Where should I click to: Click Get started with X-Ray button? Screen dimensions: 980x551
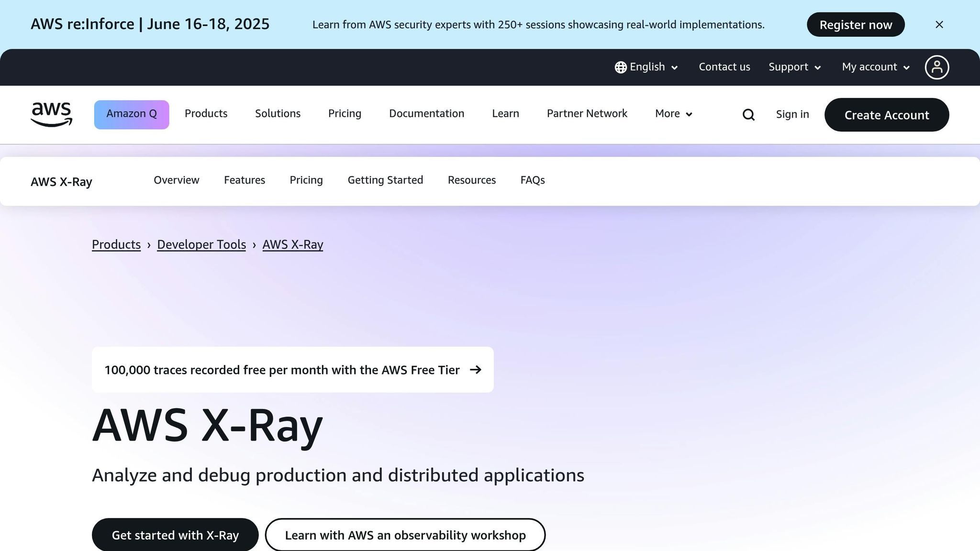point(175,535)
